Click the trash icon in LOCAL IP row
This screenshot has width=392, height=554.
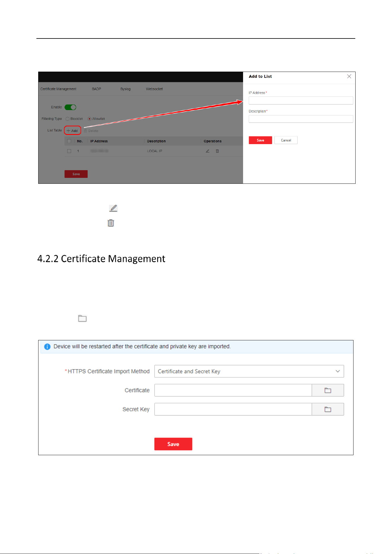tap(217, 151)
